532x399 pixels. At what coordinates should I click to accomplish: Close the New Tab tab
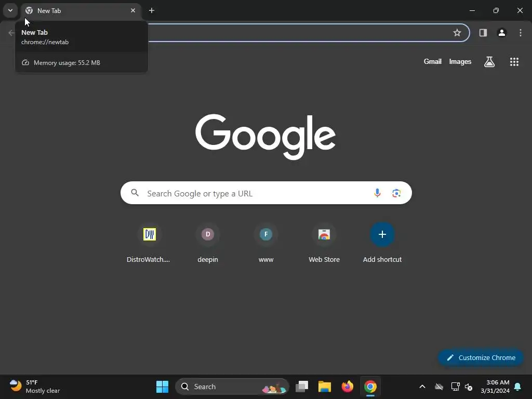point(133,10)
